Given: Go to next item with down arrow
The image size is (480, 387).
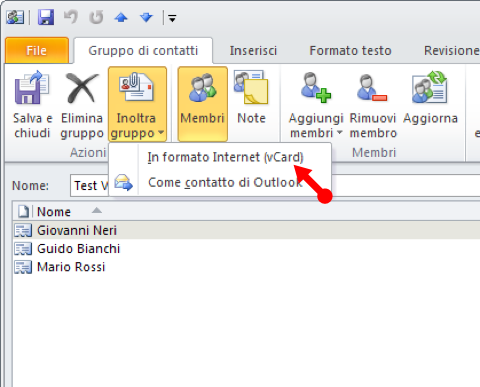Looking at the screenshot, I should tap(146, 17).
